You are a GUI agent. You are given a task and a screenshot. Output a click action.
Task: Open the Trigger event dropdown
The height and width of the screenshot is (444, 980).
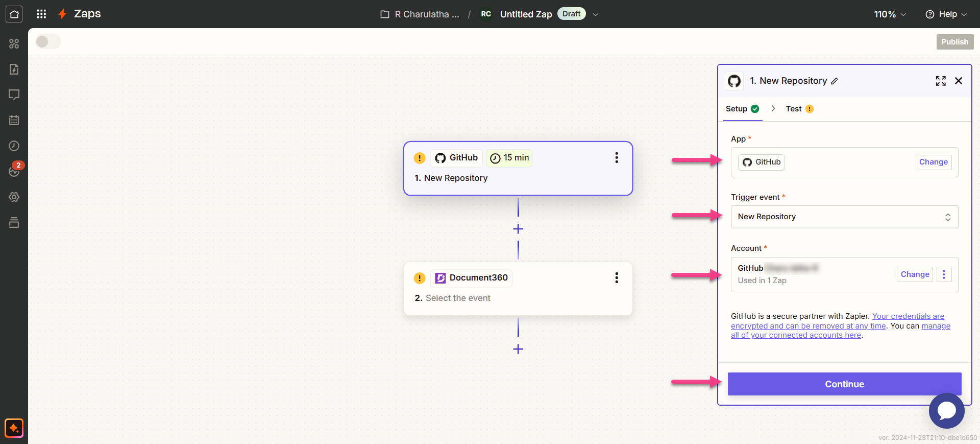pos(844,217)
